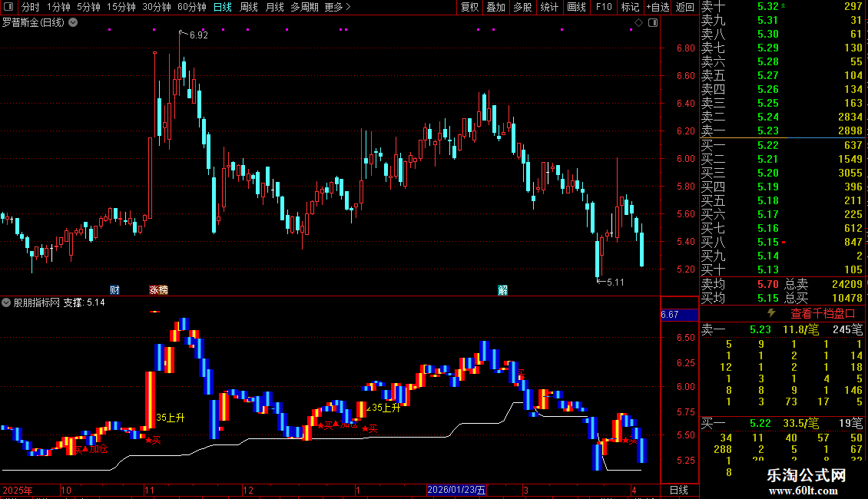Click the 2026/01/23/五 date marker on timeline
868x499 pixels.
(456, 490)
